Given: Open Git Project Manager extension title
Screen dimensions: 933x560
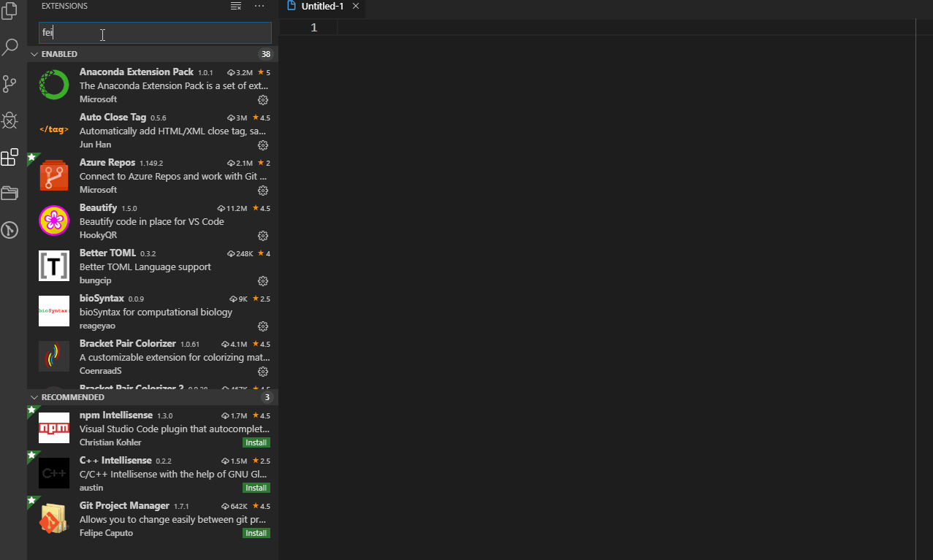Looking at the screenshot, I should click(x=124, y=506).
